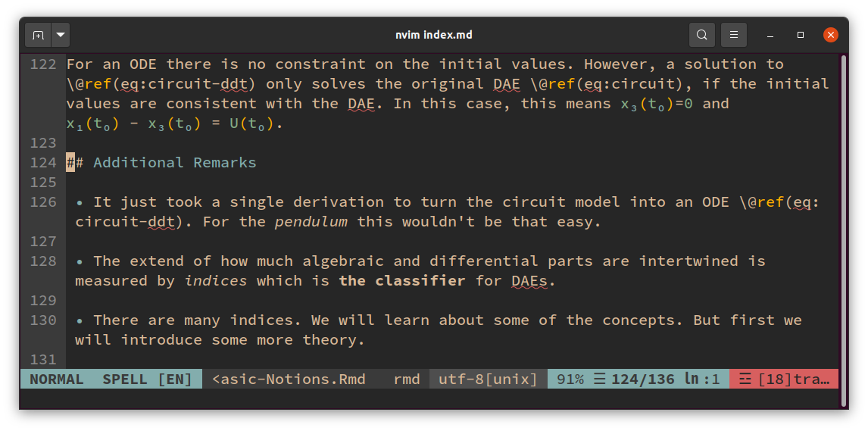
Task: Click the bold text 'the classifier'
Action: coord(401,281)
